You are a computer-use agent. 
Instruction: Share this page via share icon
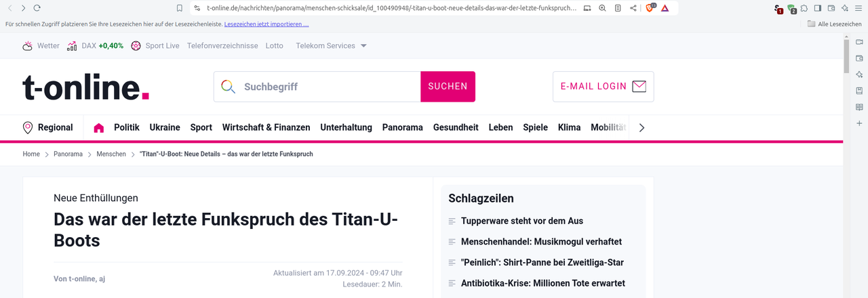[x=633, y=8]
